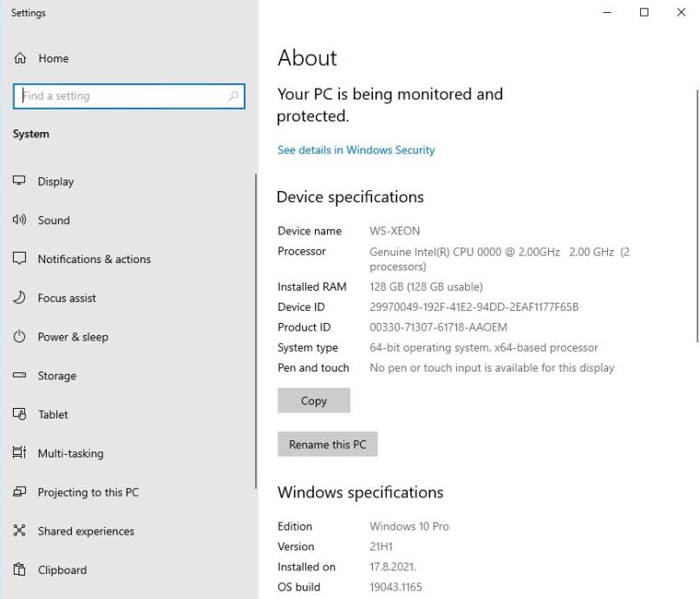Image resolution: width=700 pixels, height=599 pixels.
Task: Click the Focus assist moon icon
Action: pos(20,298)
